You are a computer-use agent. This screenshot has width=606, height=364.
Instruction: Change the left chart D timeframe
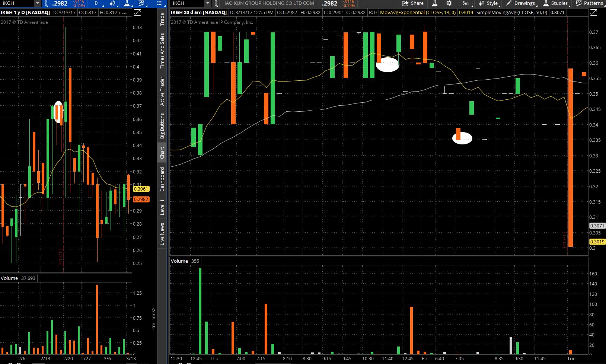pos(97,3)
